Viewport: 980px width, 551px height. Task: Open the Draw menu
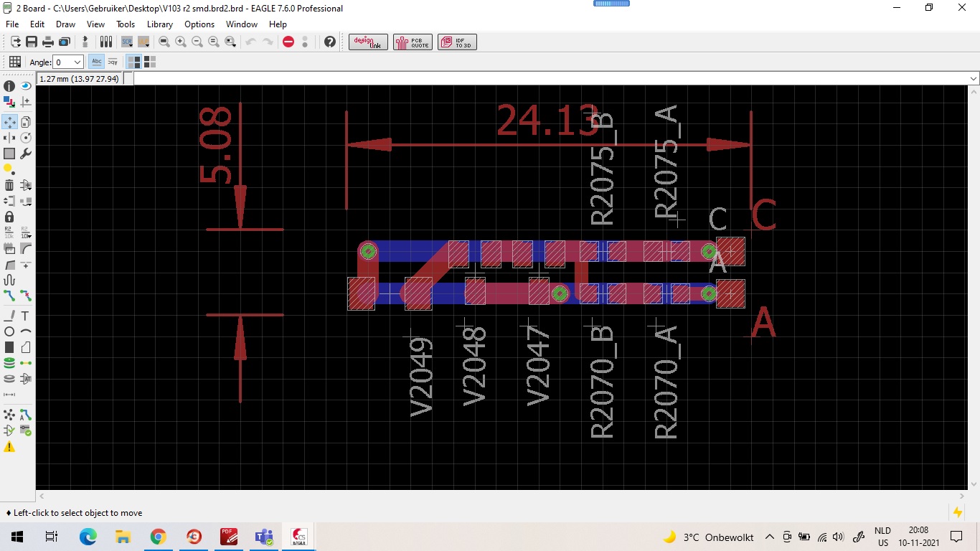click(65, 24)
